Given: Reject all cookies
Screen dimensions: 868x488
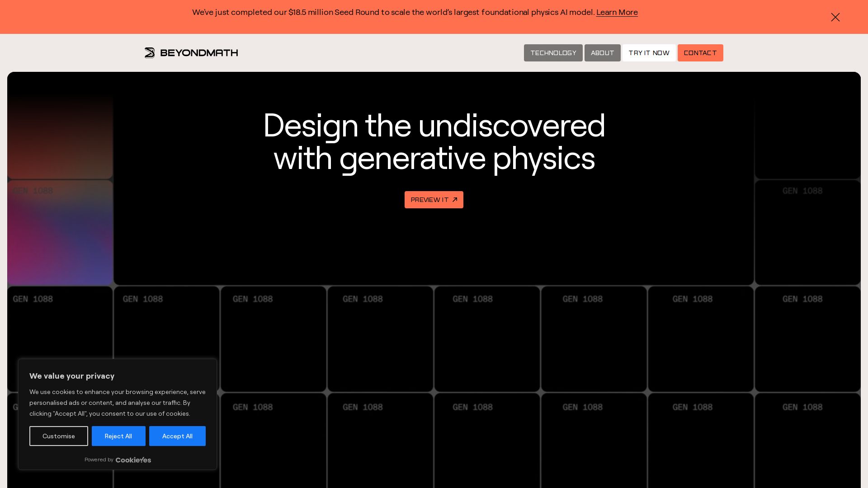Looking at the screenshot, I should (118, 436).
